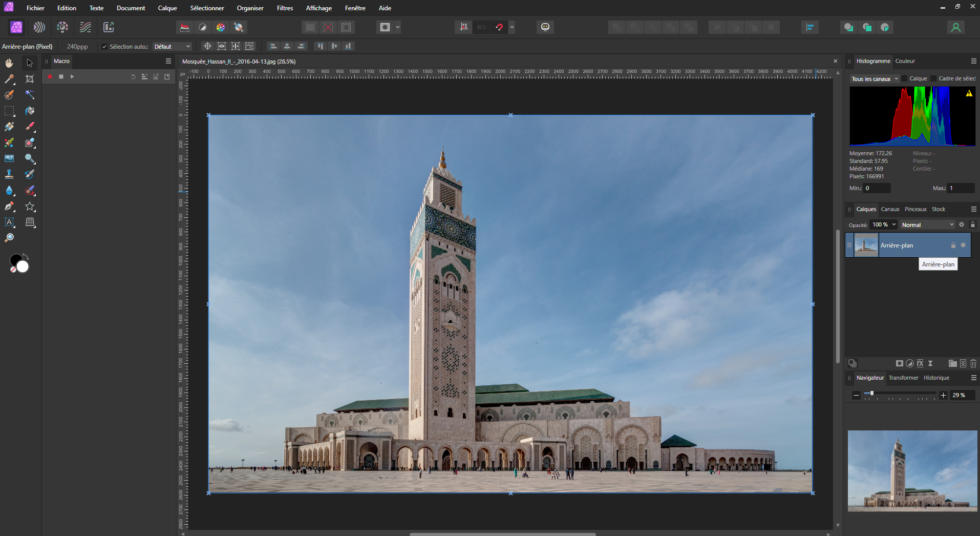
Task: Open the Défaut selection dropdown
Action: [x=172, y=47]
